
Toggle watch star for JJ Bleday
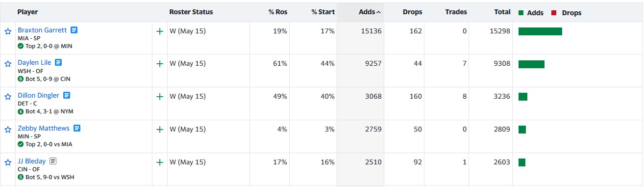[8, 162]
